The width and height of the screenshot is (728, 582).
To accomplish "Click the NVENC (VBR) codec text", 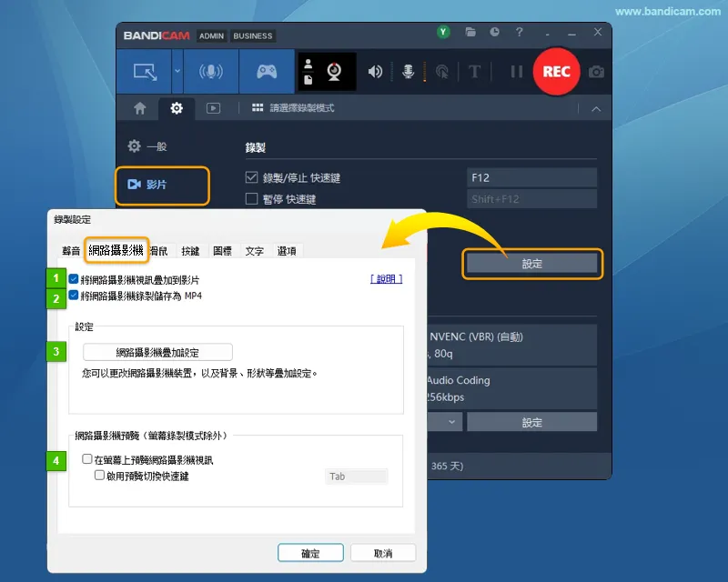I will [x=476, y=336].
